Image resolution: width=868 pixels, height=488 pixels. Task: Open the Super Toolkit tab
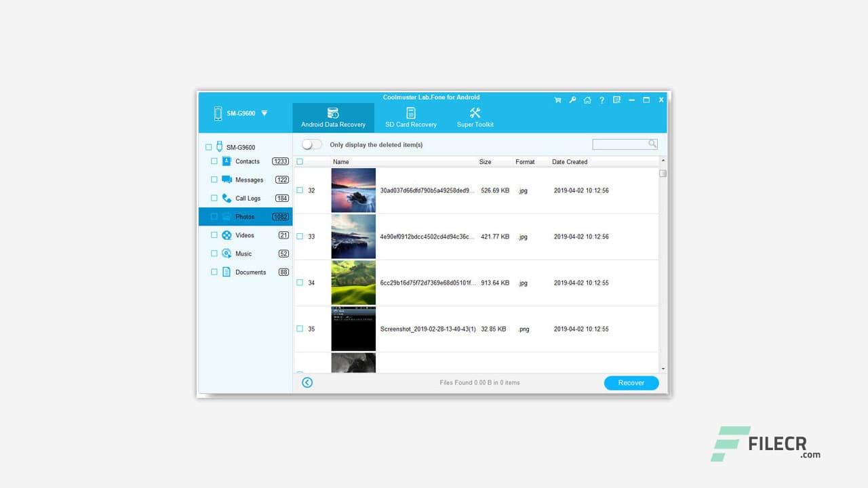pos(475,117)
